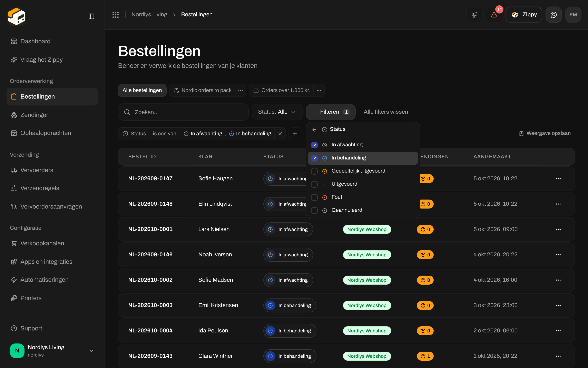Open row actions for NL-202610-0001
The height and width of the screenshot is (368, 588).
tap(558, 229)
